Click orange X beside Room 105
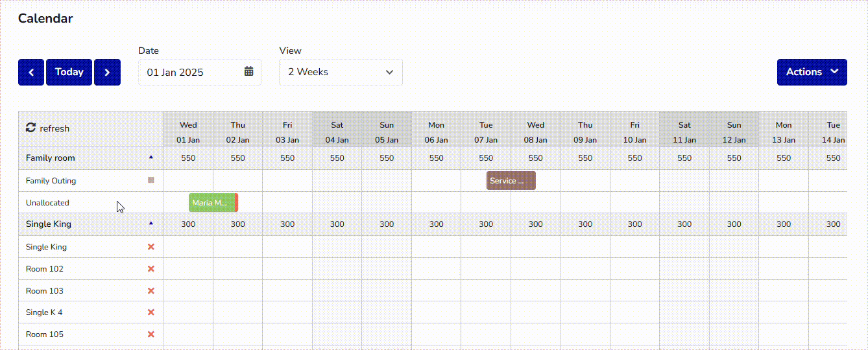868x350 pixels. pos(151,334)
